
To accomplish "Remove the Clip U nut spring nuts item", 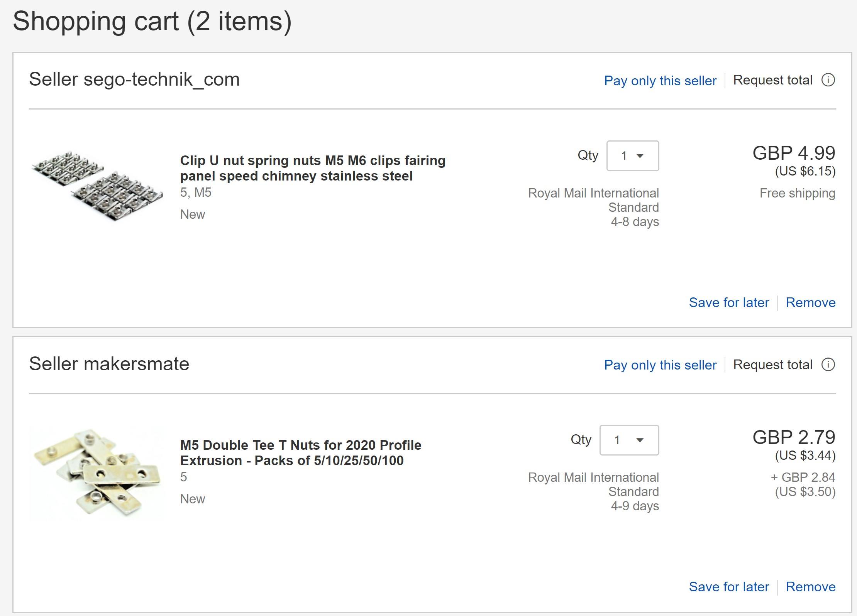I will [x=811, y=302].
